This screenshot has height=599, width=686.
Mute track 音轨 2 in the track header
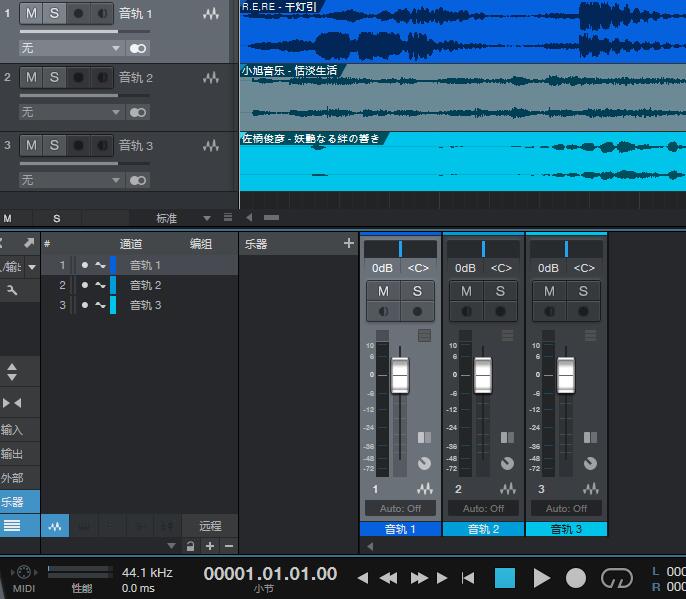pos(31,77)
